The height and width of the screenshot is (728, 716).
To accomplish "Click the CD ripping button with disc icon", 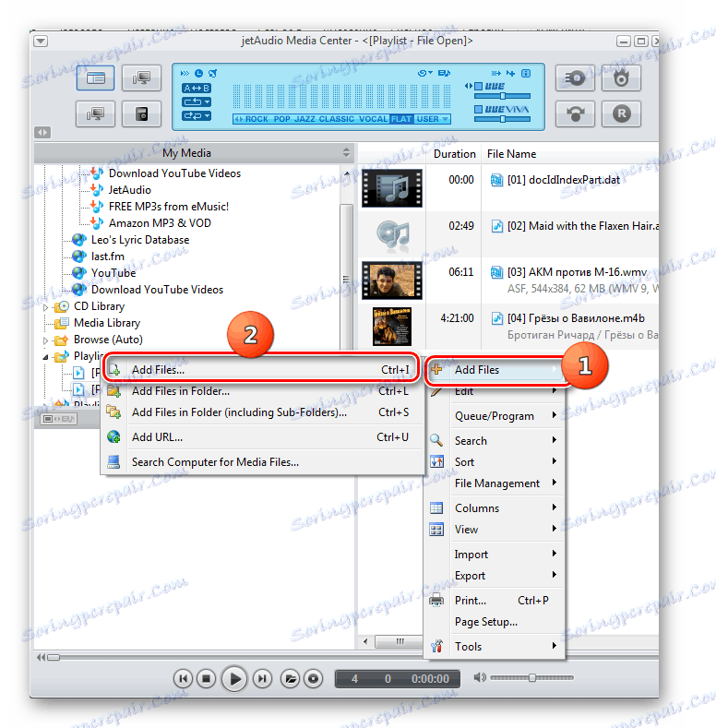I will [x=576, y=78].
